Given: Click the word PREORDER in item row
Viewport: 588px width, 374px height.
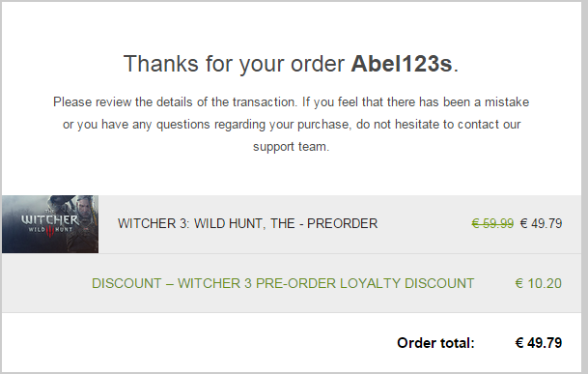Looking at the screenshot, I should tap(343, 224).
